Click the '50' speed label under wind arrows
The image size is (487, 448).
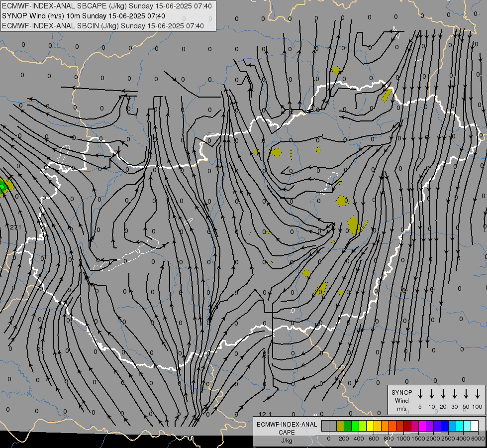tap(466, 407)
